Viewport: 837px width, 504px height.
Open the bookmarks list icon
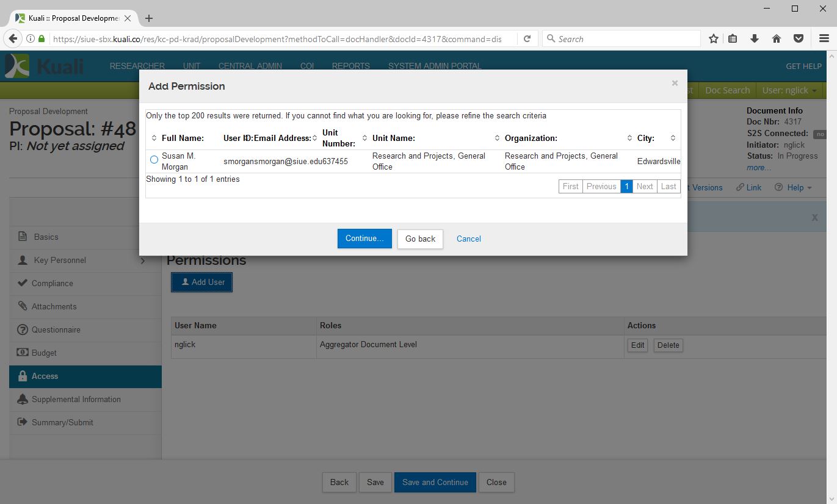[733, 39]
